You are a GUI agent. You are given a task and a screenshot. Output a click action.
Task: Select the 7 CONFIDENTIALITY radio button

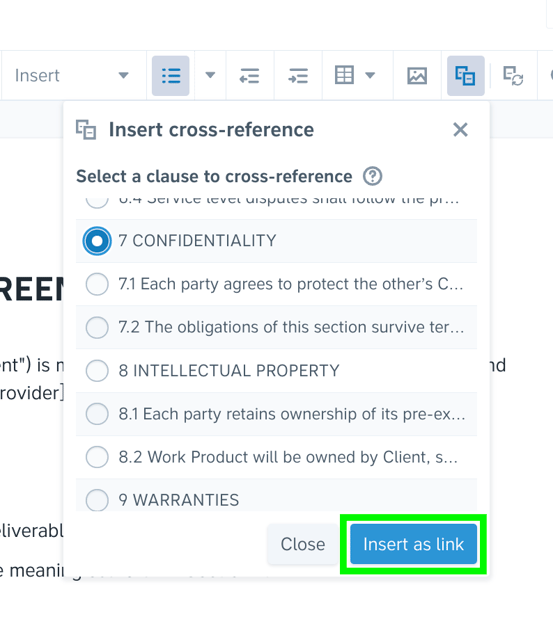(97, 241)
